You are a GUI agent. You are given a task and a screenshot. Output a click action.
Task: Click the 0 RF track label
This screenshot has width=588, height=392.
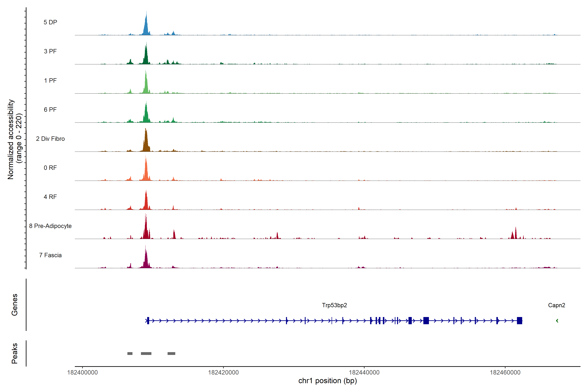point(50,168)
